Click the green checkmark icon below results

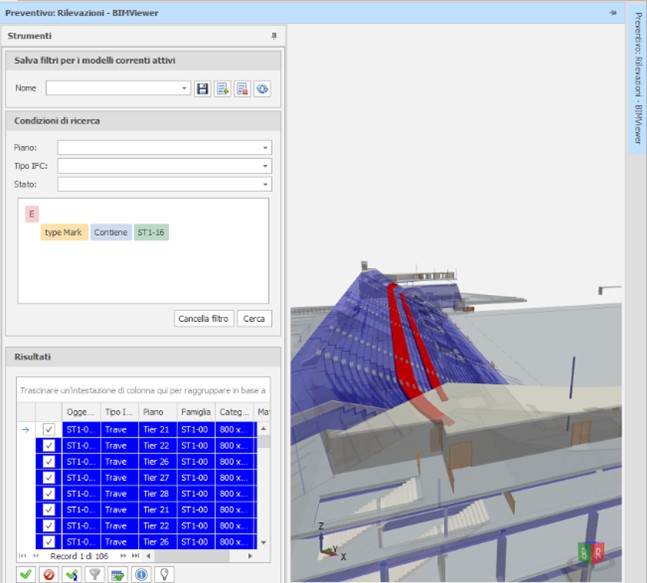[25, 574]
